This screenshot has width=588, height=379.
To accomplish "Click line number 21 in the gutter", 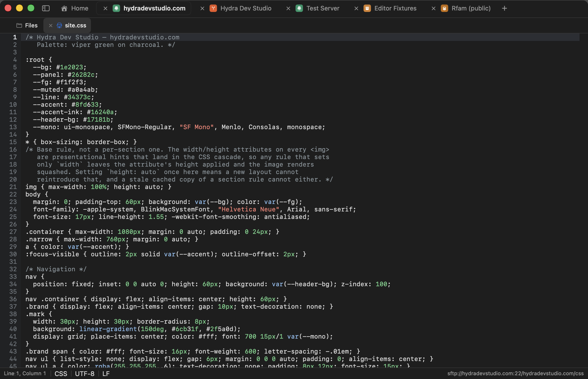I will 13,187.
